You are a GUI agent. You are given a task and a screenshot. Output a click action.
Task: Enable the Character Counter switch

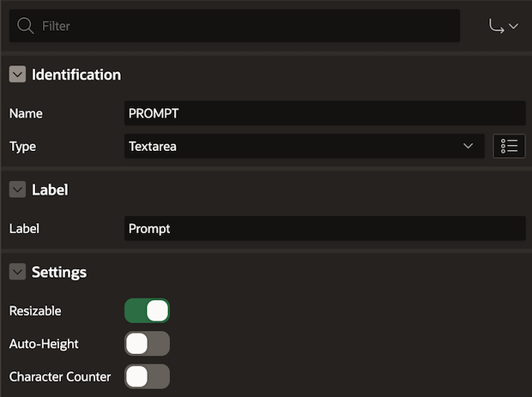[x=148, y=376]
